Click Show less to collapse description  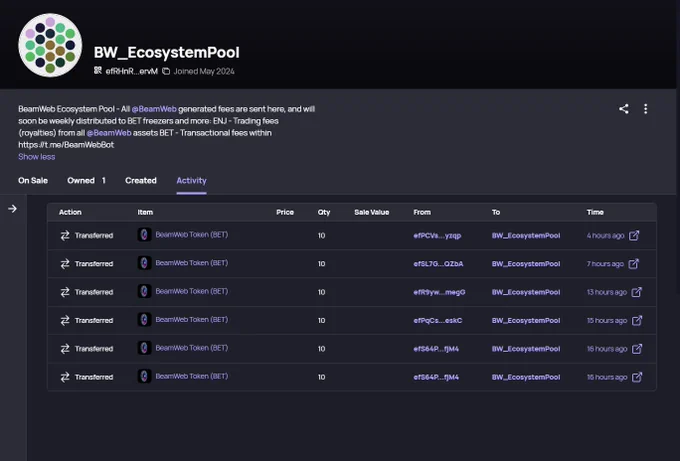tap(36, 157)
